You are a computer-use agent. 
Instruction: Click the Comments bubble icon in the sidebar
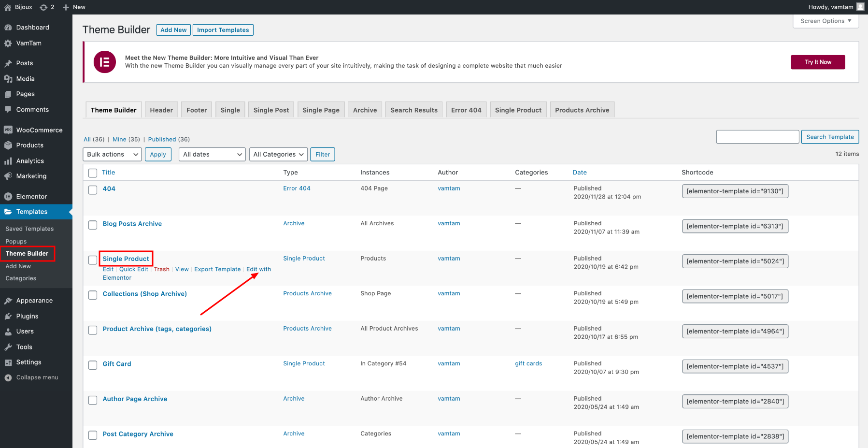[x=8, y=110]
